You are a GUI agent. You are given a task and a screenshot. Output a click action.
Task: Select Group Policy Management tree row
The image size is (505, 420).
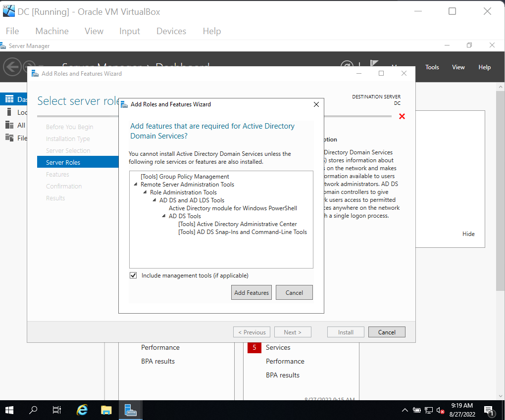(185, 177)
